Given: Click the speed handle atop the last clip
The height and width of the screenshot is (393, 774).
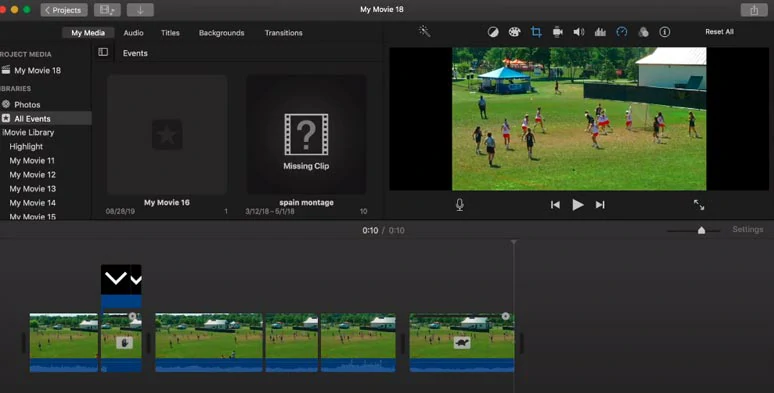Looking at the screenshot, I should click(x=505, y=316).
